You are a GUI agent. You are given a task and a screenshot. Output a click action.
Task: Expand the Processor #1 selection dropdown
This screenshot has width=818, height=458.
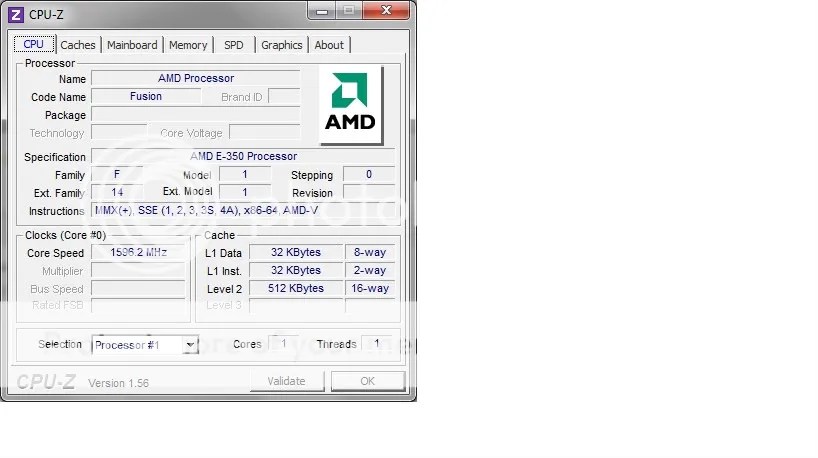[190, 345]
